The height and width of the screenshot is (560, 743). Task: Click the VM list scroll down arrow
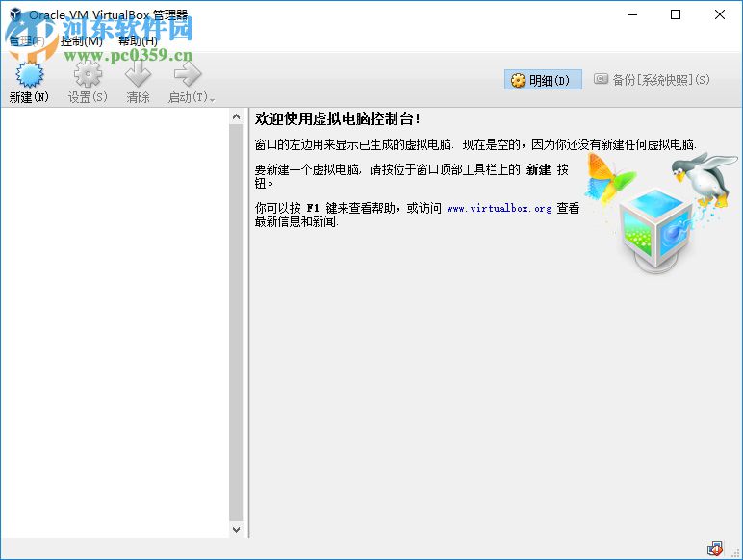coord(236,529)
